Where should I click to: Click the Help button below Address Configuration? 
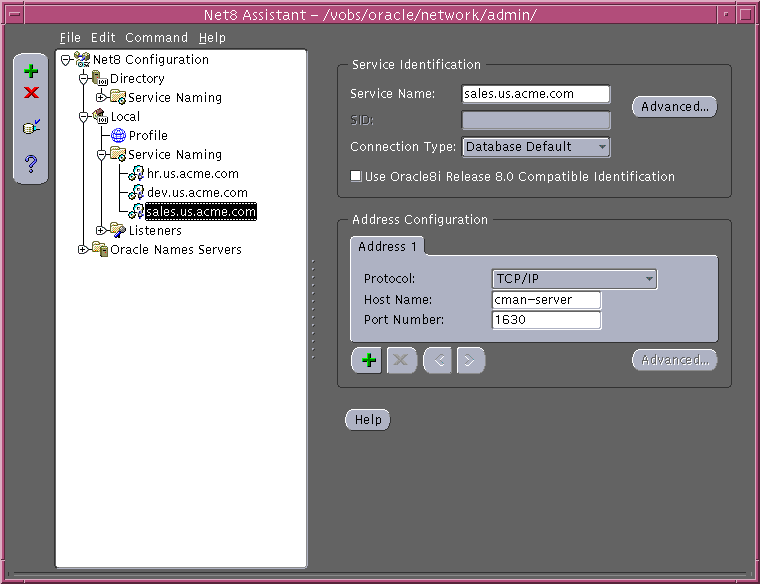[368, 420]
